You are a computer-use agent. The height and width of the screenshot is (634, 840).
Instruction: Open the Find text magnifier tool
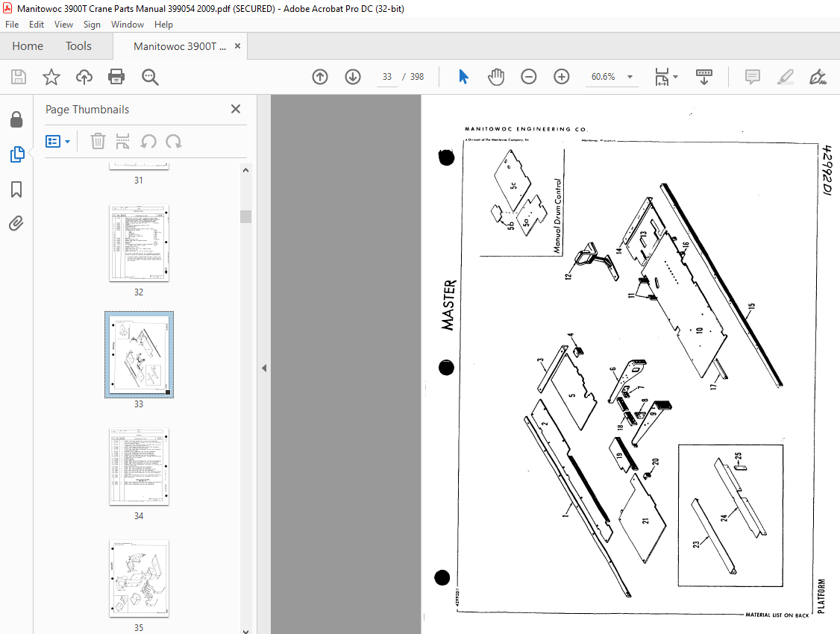[x=150, y=77]
